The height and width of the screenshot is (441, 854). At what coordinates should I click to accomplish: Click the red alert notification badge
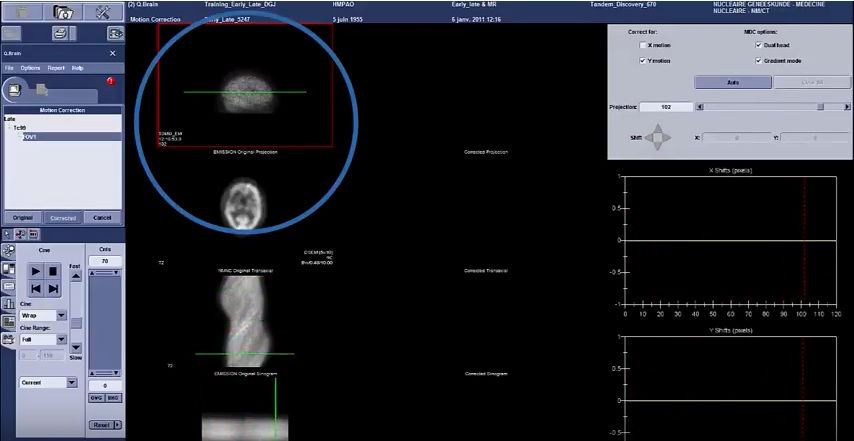[111, 82]
